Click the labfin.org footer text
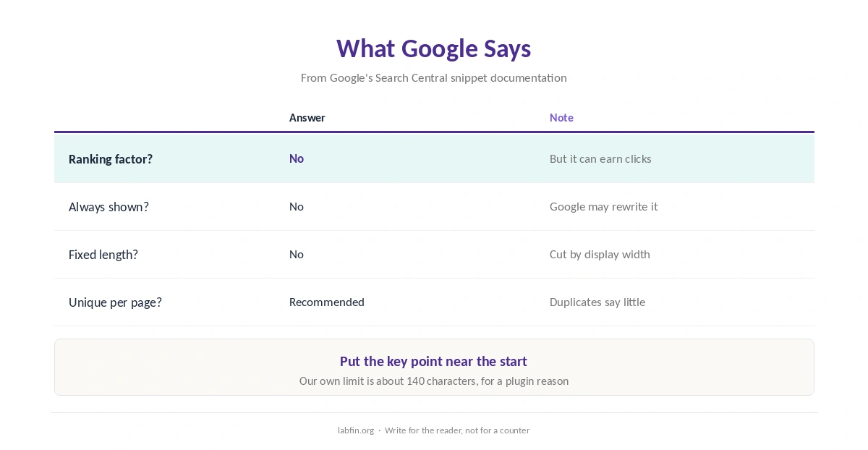Screen dimensions: 868x450 pyautogui.click(x=356, y=430)
